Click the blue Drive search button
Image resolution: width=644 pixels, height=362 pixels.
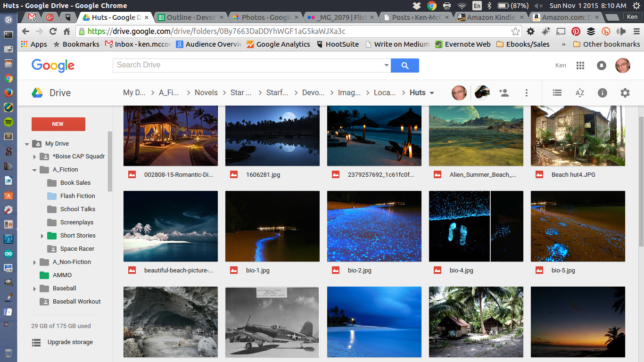tap(405, 66)
